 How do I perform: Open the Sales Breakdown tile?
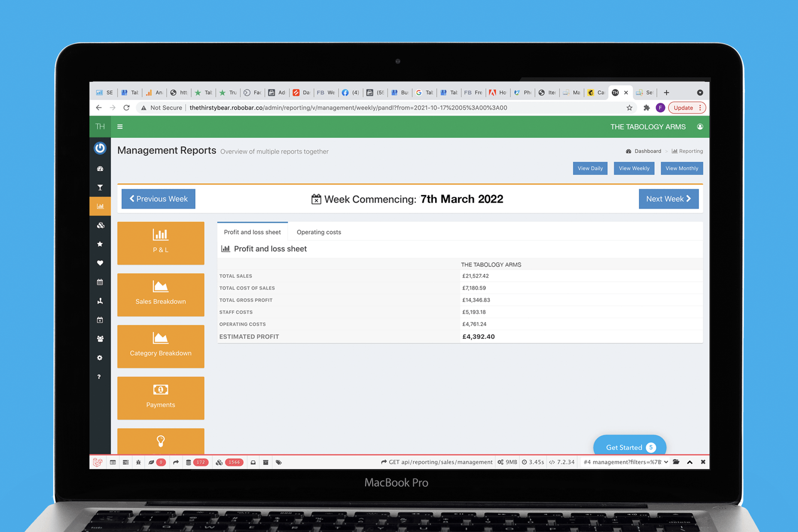160,294
